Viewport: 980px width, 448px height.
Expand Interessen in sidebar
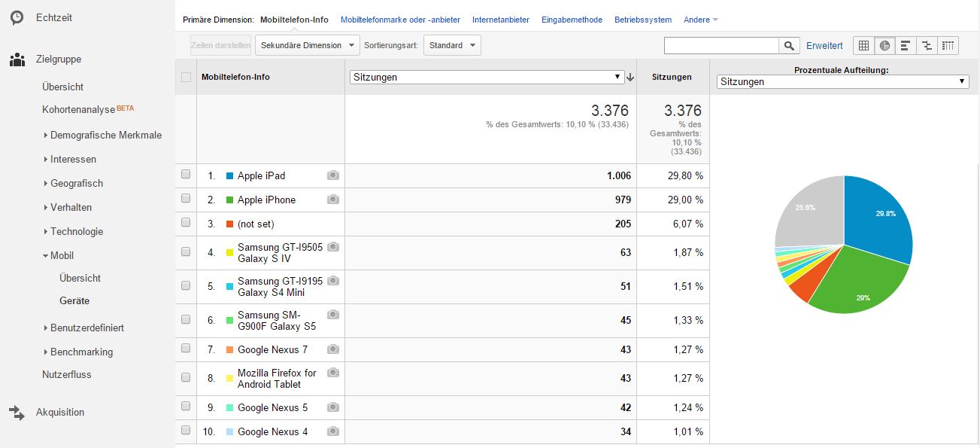coord(70,159)
